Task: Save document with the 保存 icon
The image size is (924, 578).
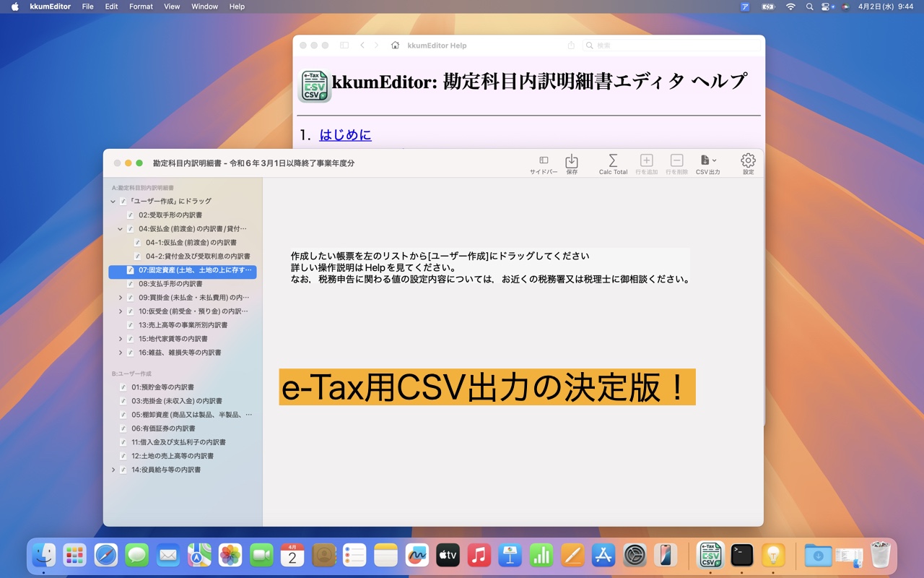Action: click(x=572, y=164)
